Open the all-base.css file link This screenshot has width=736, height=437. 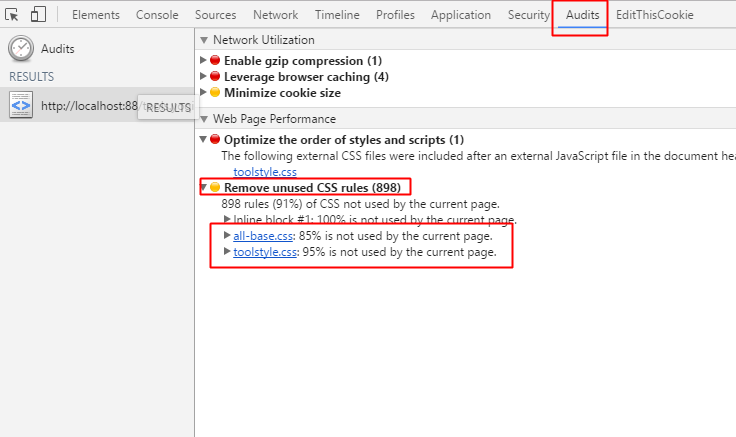(264, 236)
